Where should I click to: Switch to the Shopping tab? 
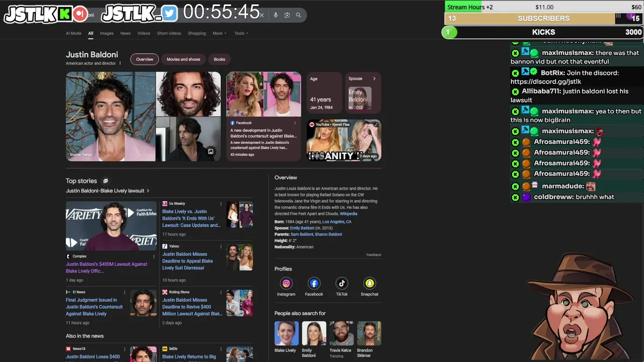pos(197,33)
